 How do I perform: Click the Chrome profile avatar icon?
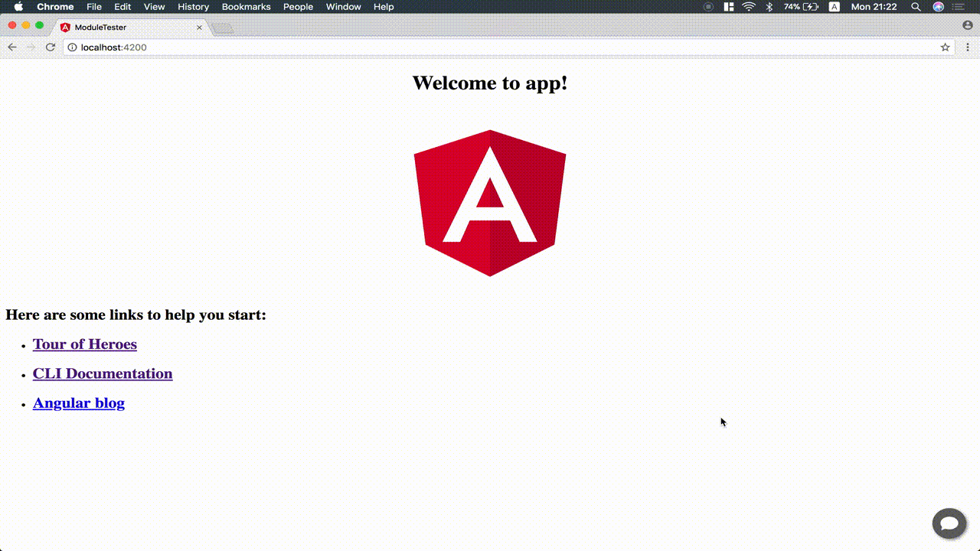tap(968, 25)
